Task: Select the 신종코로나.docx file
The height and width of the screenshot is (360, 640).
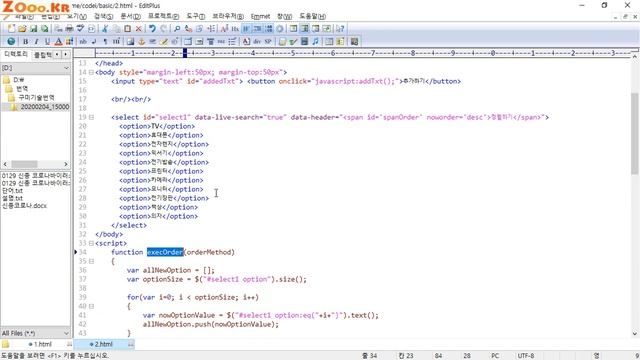Action: coord(24,206)
